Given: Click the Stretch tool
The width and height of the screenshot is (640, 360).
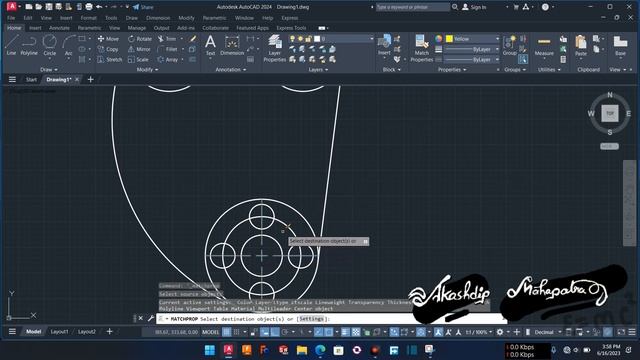Looking at the screenshot, I should click(x=109, y=60).
